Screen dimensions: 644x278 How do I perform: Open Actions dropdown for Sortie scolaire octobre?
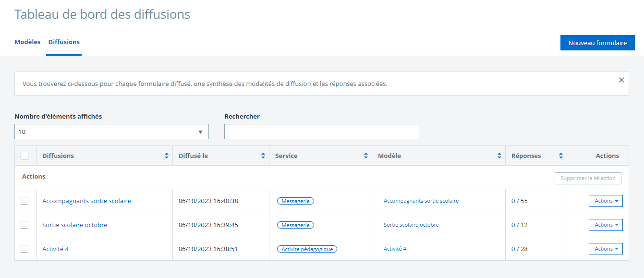[606, 225]
